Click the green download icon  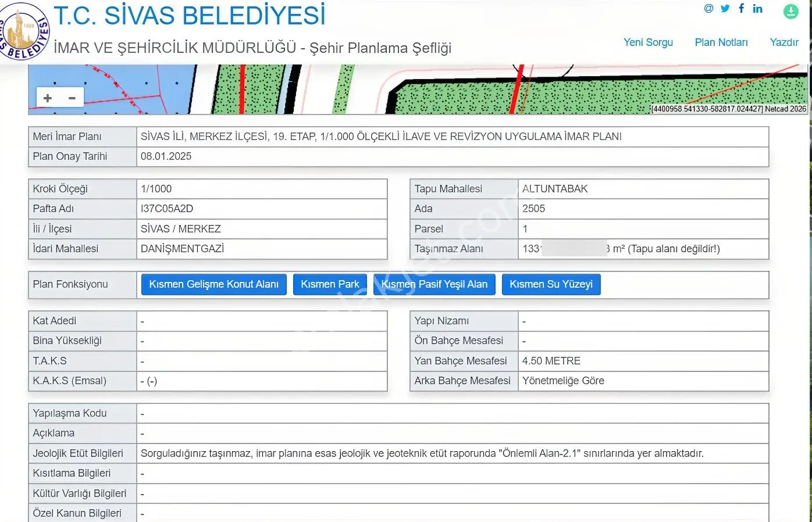791,11
